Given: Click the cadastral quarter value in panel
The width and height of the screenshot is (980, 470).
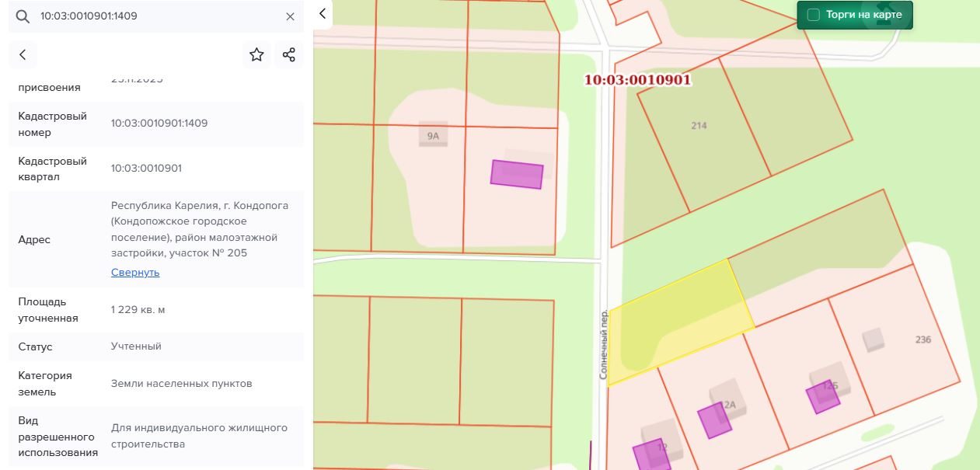Looking at the screenshot, I should (x=146, y=169).
